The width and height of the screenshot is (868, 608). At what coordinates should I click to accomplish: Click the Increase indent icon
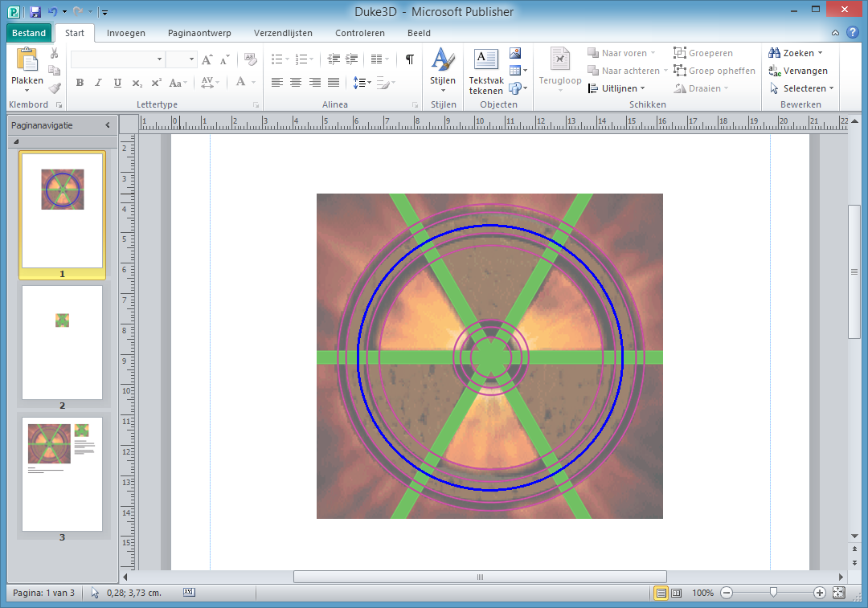(351, 59)
